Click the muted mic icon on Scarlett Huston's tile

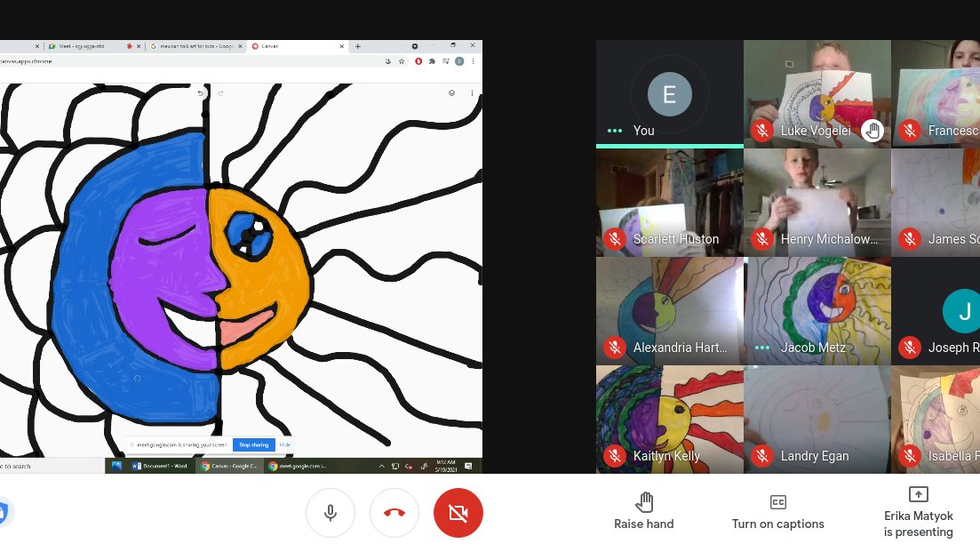pyautogui.click(x=614, y=239)
